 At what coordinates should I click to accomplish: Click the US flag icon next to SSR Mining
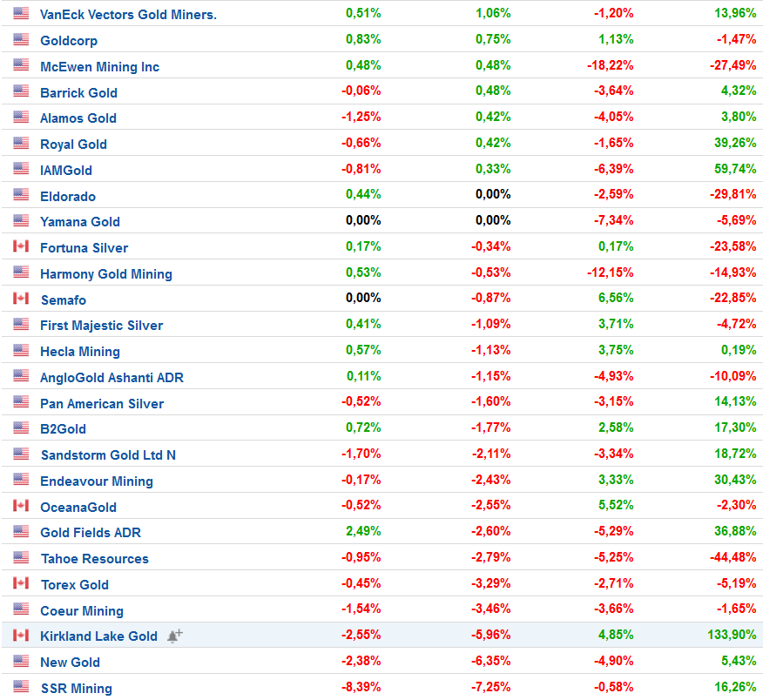pyautogui.click(x=21, y=687)
